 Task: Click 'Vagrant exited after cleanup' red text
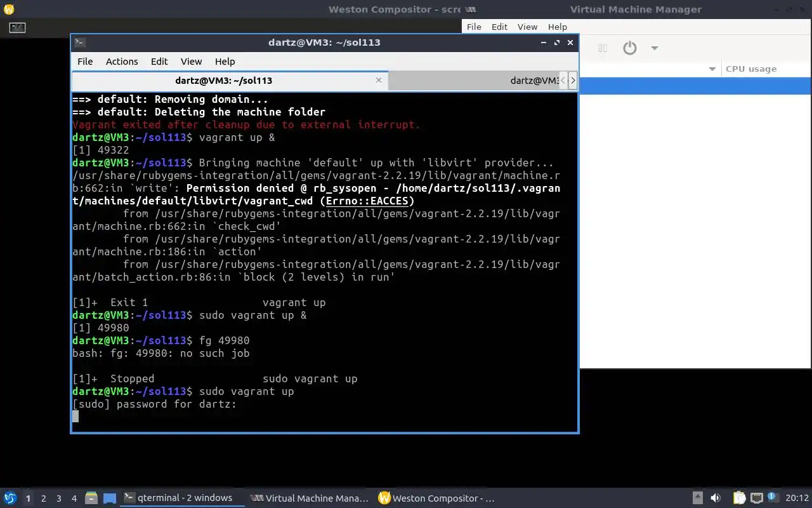(246, 125)
